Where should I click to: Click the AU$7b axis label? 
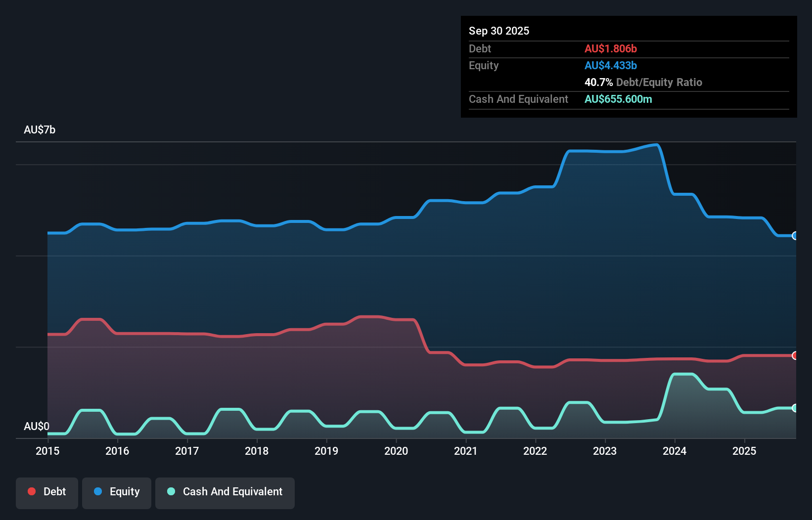coord(40,130)
